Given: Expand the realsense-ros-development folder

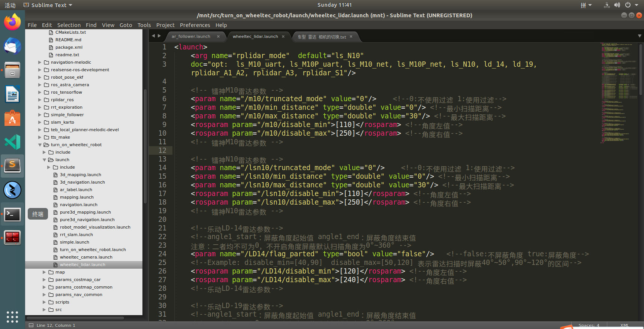Looking at the screenshot, I should (x=40, y=70).
